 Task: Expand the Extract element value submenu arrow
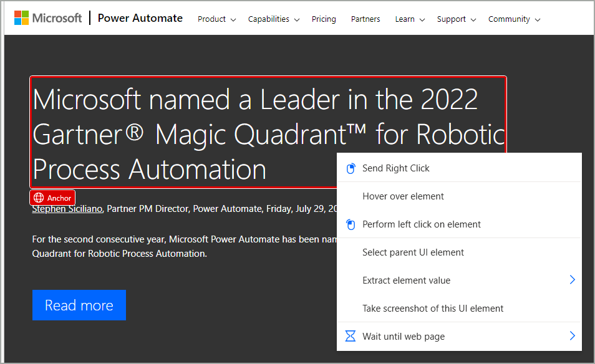572,280
